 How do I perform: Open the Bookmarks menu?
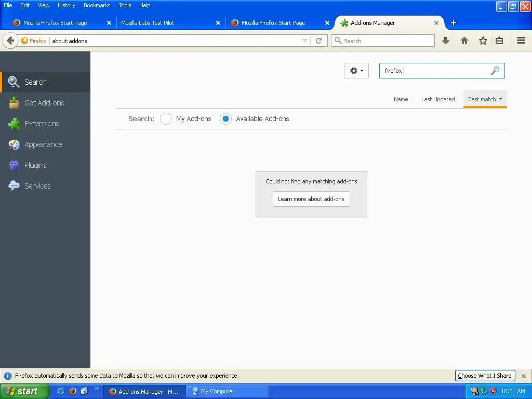click(x=97, y=5)
